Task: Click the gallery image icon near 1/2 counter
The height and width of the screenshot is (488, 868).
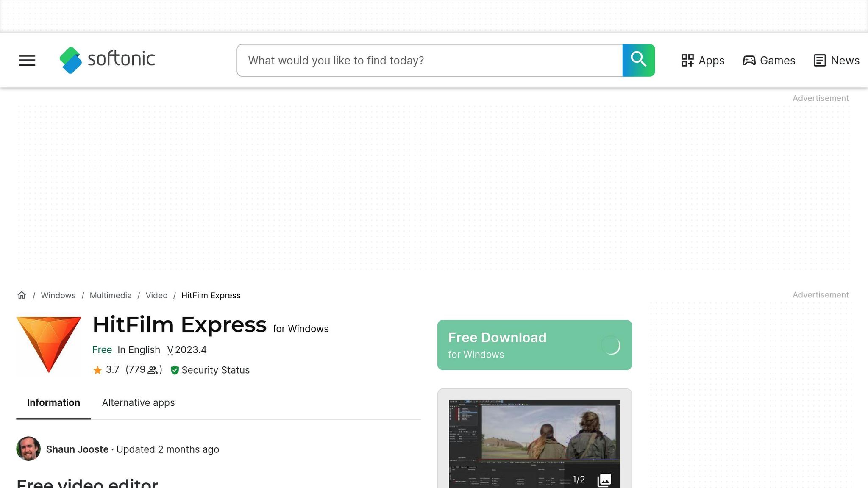Action: pos(604,479)
